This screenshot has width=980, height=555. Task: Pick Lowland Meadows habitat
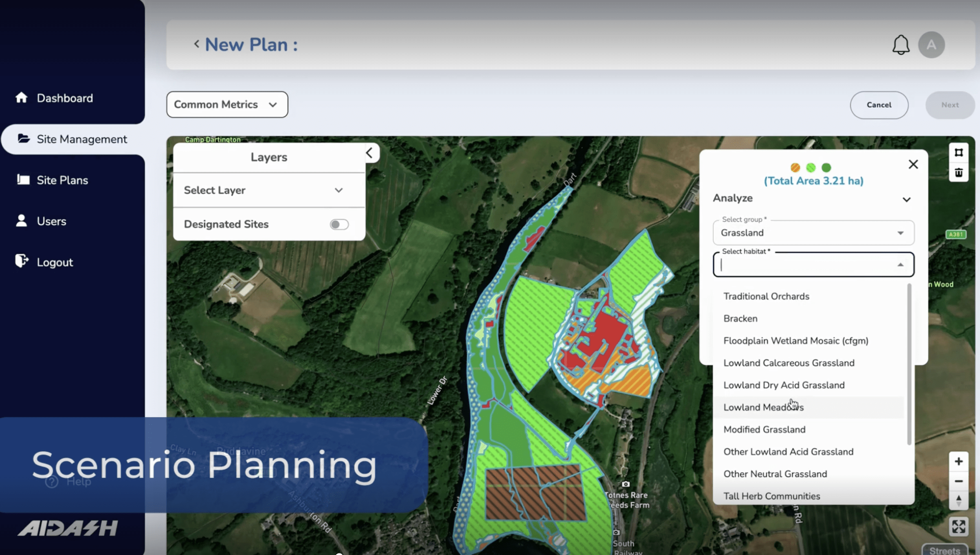pos(808,407)
